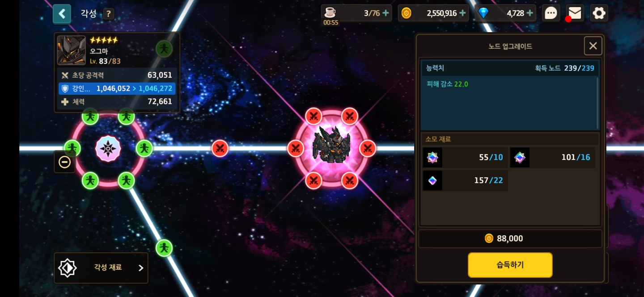Select the green figure node on lower diagonal line
The image size is (644, 297).
click(164, 248)
